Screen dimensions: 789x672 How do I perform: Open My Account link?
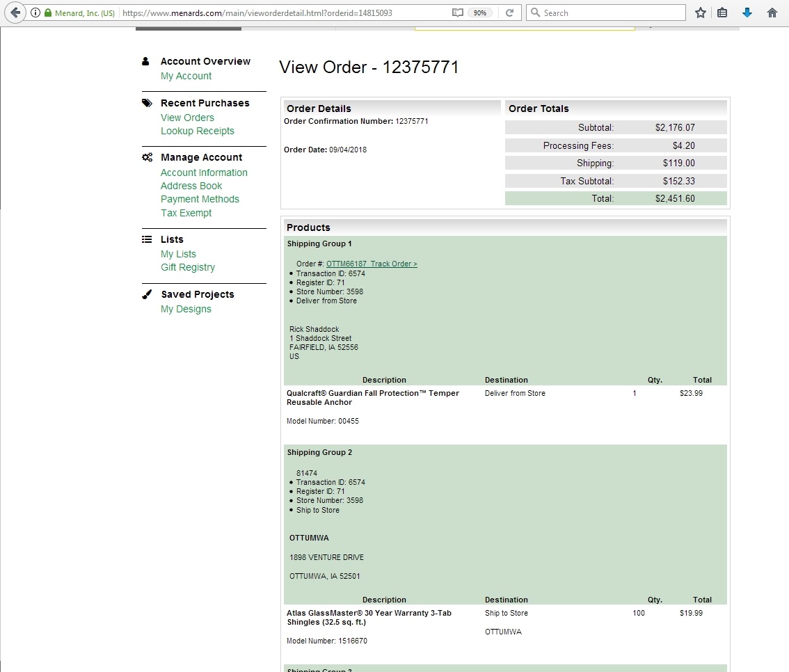click(x=186, y=76)
